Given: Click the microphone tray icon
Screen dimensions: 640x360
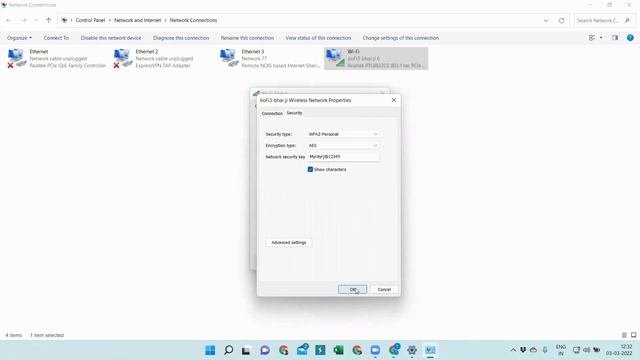Looking at the screenshot, I should click(544, 350).
